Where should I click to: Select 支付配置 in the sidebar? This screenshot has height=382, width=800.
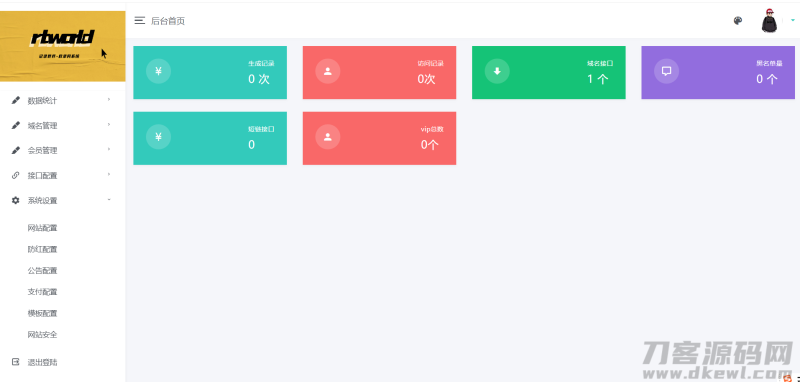(x=42, y=292)
